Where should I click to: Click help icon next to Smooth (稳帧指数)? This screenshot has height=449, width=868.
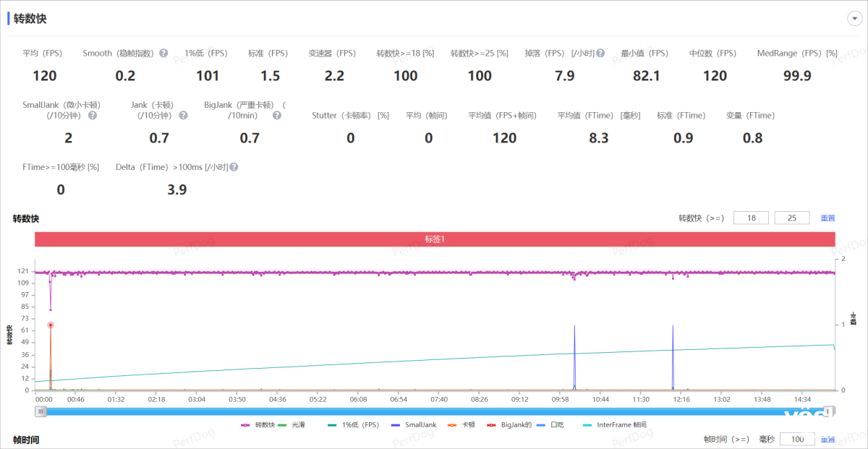point(163,54)
